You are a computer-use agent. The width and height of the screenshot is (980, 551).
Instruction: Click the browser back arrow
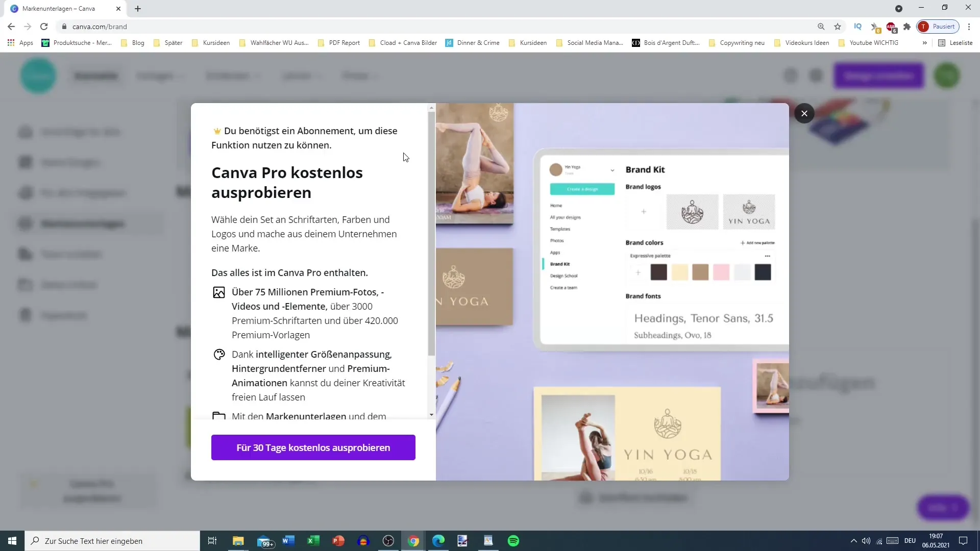(11, 27)
